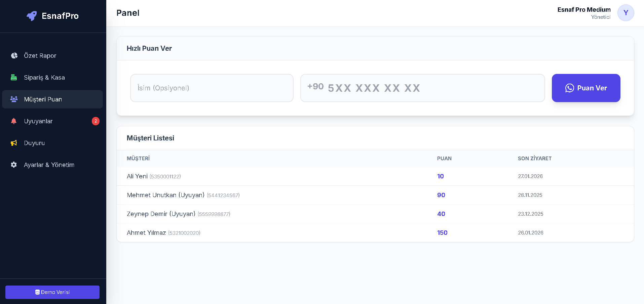Click the Ayarlar & Yönetim gear icon

pos(14,165)
